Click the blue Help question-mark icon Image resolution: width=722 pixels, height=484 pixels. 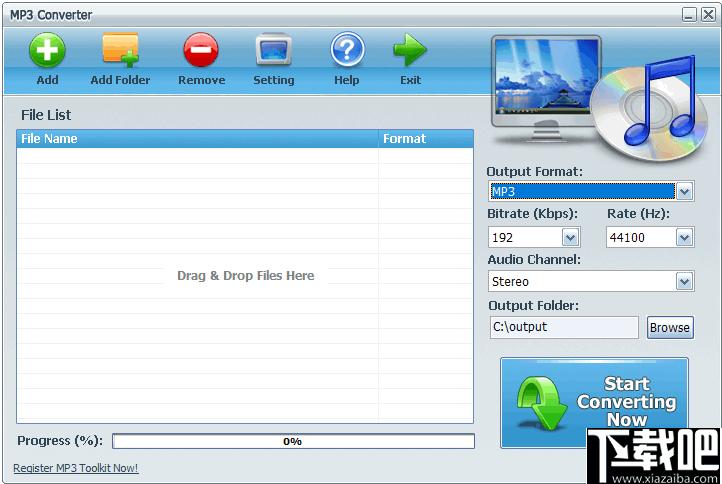point(347,49)
